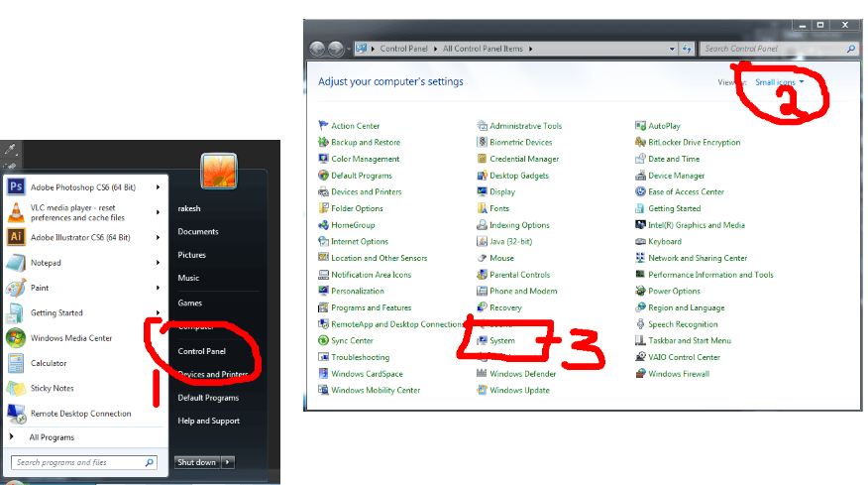Open the View by Small icons dropdown
Viewport: 868px width, 485px height.
[779, 82]
